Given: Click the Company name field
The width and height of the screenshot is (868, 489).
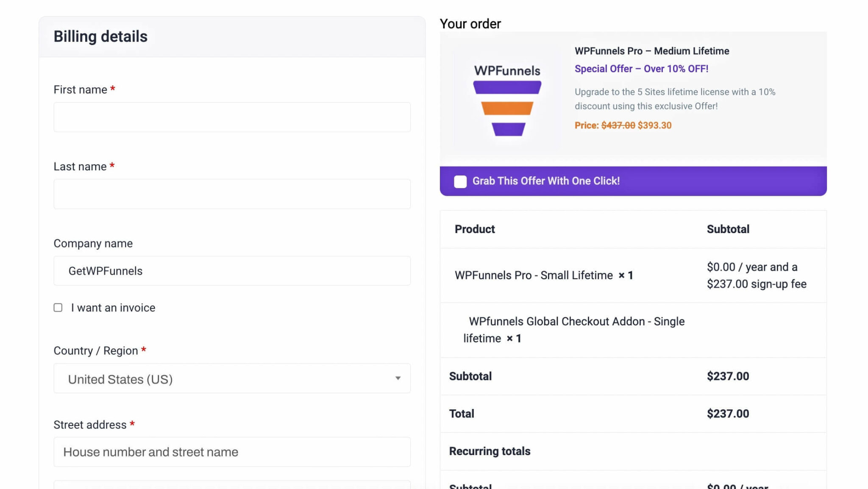Looking at the screenshot, I should (232, 271).
